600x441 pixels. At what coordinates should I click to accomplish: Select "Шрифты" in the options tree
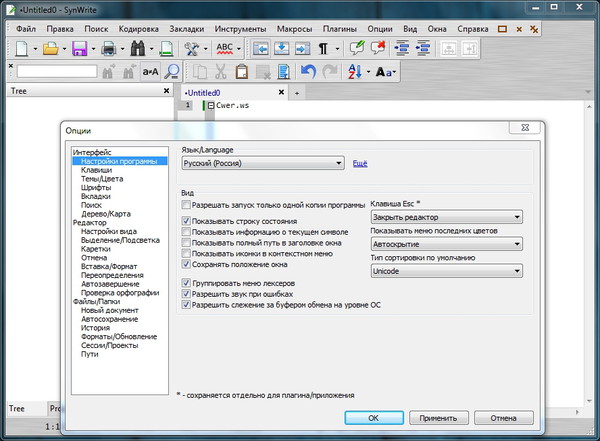tap(96, 188)
